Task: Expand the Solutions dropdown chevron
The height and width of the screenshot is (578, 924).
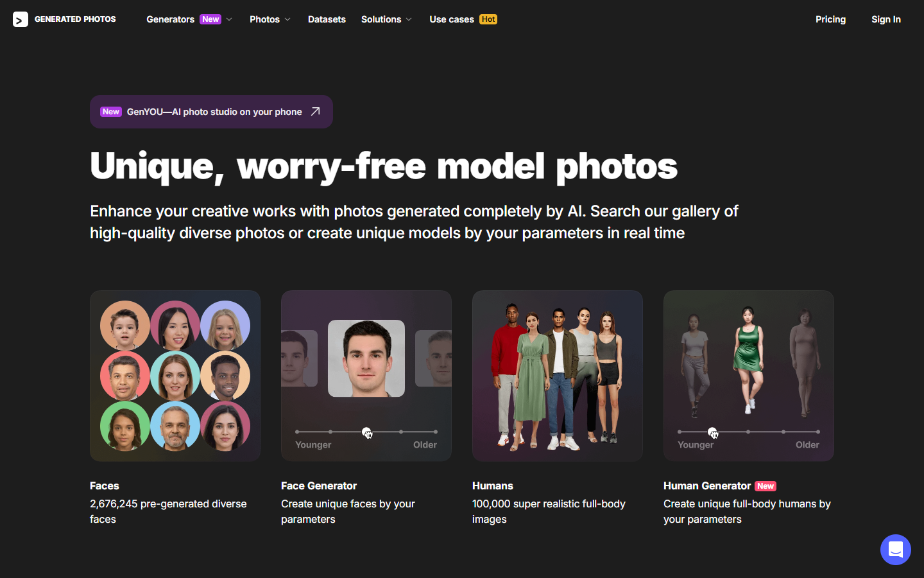Action: tap(409, 19)
